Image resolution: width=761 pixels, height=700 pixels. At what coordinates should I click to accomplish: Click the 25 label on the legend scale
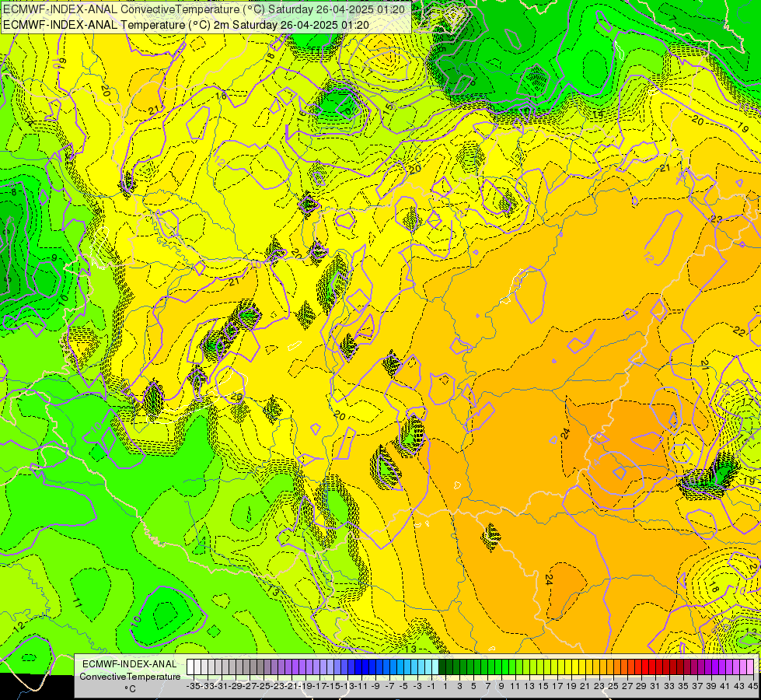[x=613, y=686]
